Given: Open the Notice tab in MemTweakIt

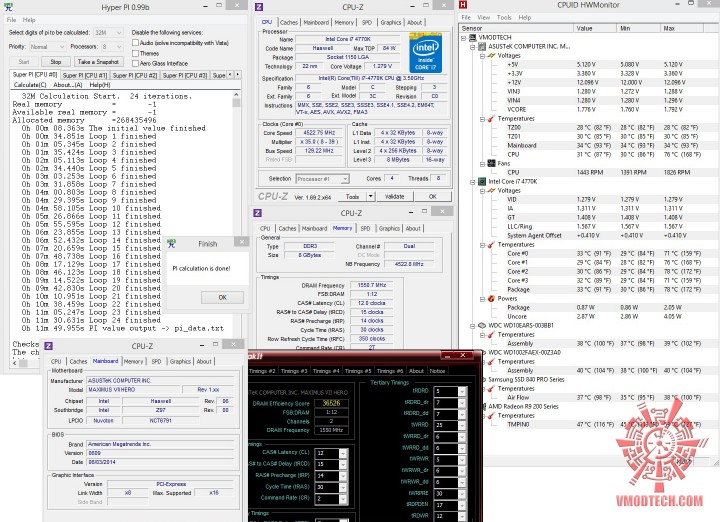Looking at the screenshot, I should [x=437, y=371].
